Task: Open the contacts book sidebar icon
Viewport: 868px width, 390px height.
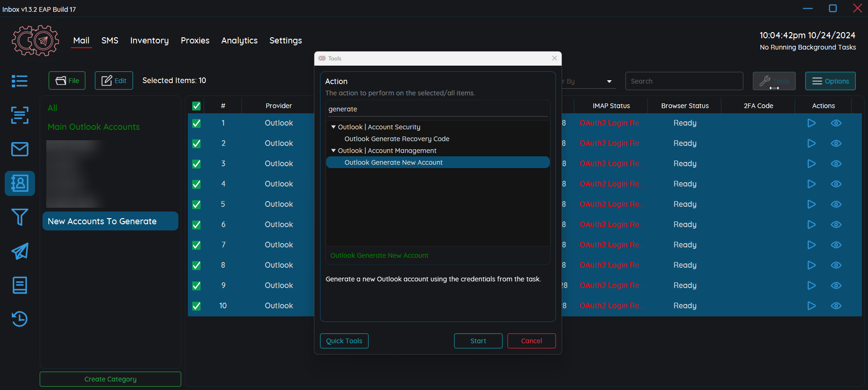Action: pos(19,183)
